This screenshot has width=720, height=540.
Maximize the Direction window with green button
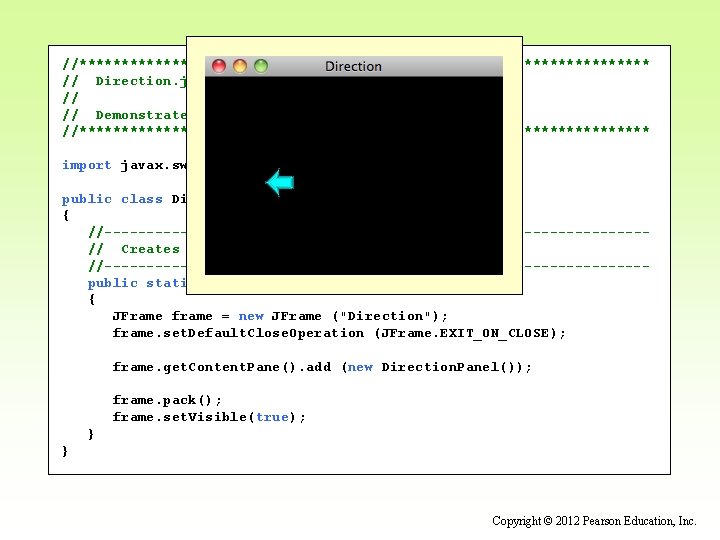coord(261,66)
